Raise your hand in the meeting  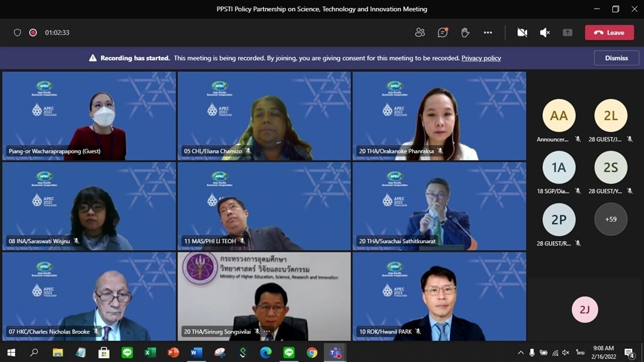click(x=465, y=32)
